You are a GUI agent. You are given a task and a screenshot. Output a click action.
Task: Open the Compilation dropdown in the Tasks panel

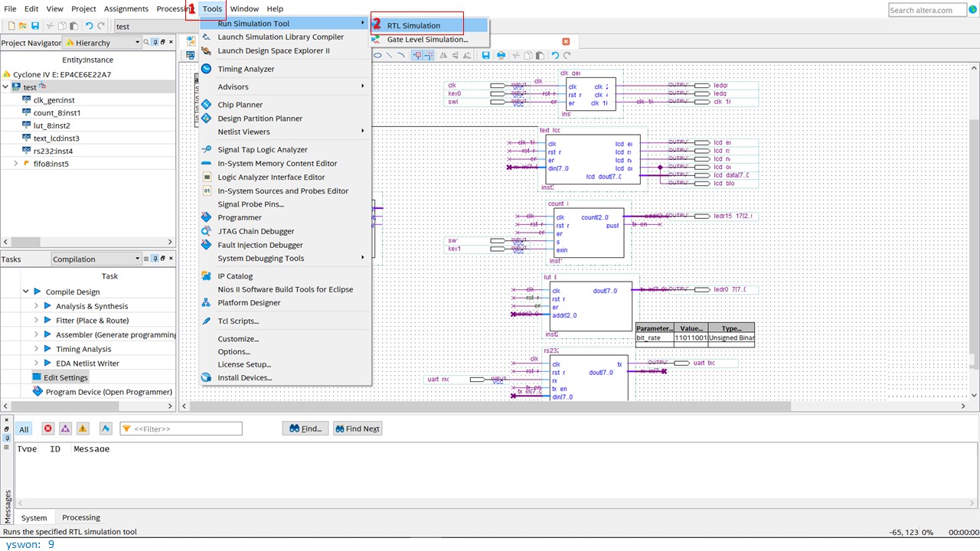coord(96,259)
